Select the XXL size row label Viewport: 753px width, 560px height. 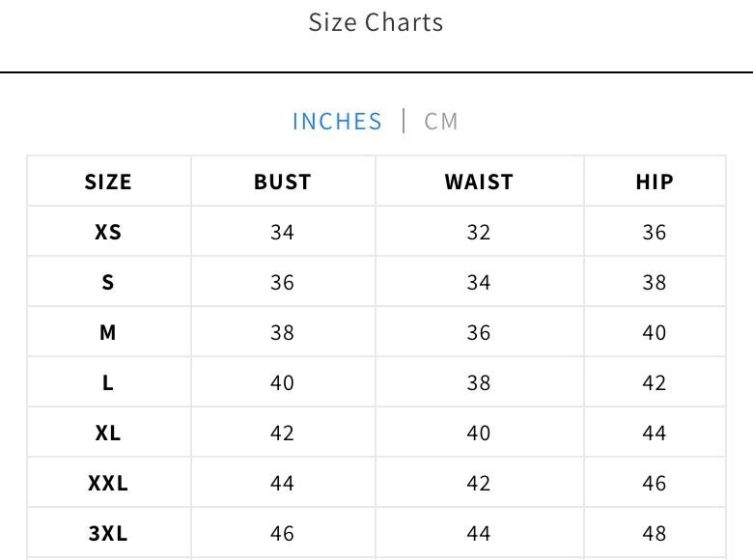(x=108, y=483)
